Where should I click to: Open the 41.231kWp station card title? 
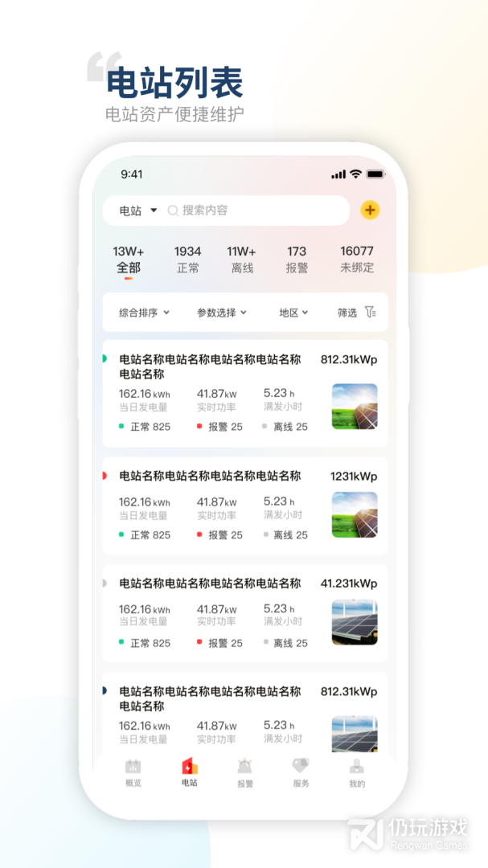tap(210, 583)
